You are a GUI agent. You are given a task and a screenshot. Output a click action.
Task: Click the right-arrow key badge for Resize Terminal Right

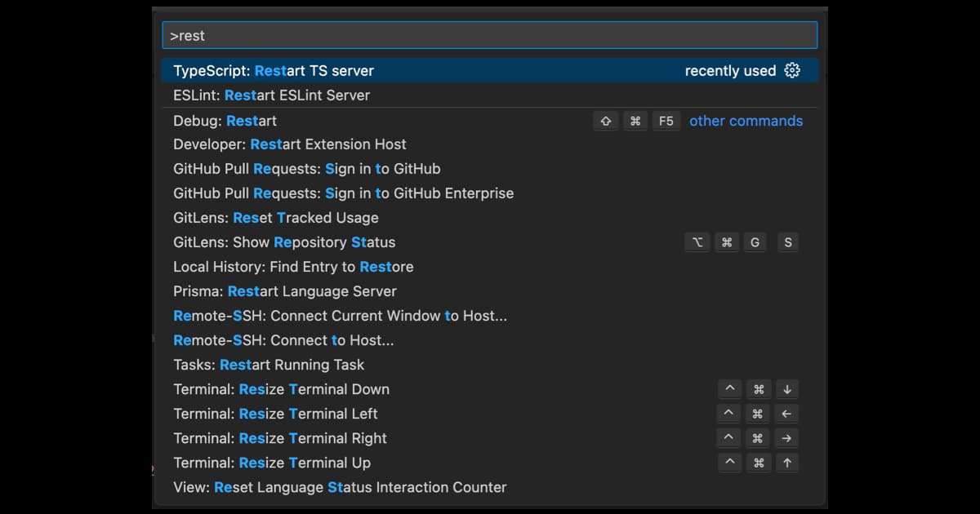(x=786, y=438)
